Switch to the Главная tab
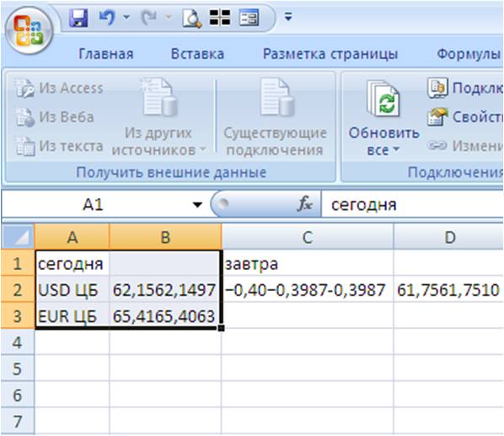Viewport: 504px width, 436px height. click(x=105, y=54)
